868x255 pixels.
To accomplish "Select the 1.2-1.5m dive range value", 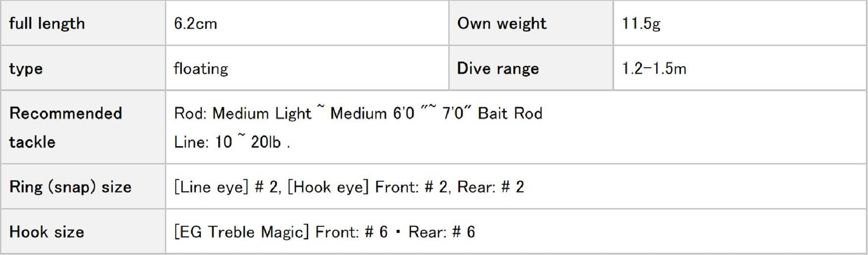I will (x=654, y=69).
